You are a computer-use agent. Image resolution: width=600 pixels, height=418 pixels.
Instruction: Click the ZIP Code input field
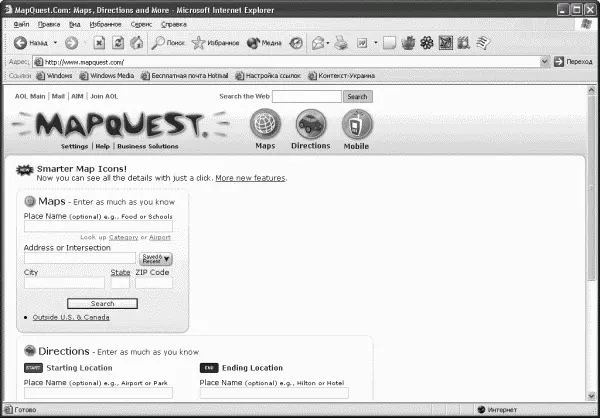(x=154, y=283)
